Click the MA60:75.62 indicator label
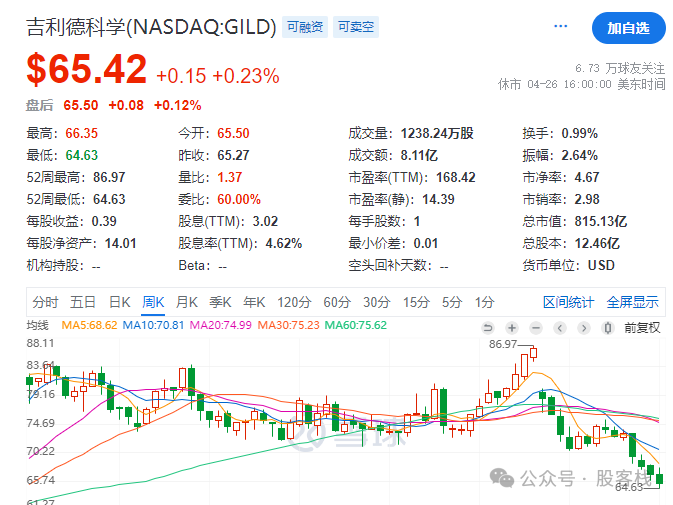This screenshot has height=505, width=673. point(356,325)
